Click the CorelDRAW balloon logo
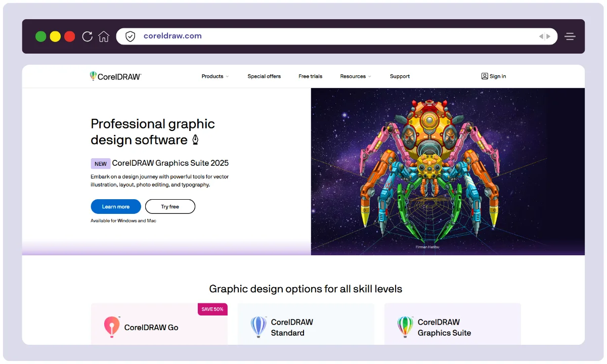 coord(94,76)
